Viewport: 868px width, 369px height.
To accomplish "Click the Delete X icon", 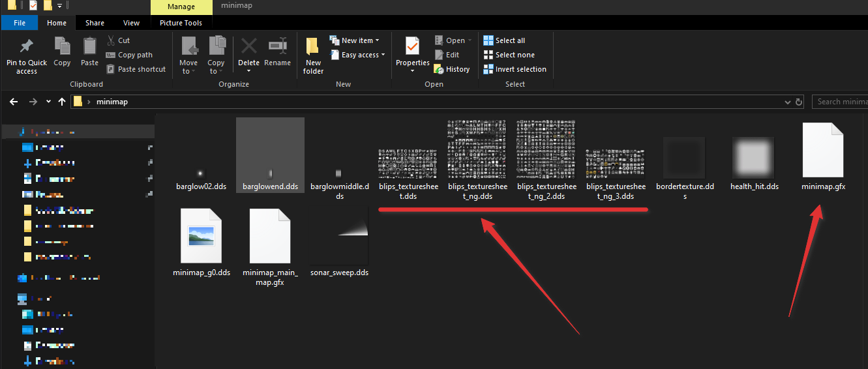I will tap(248, 47).
